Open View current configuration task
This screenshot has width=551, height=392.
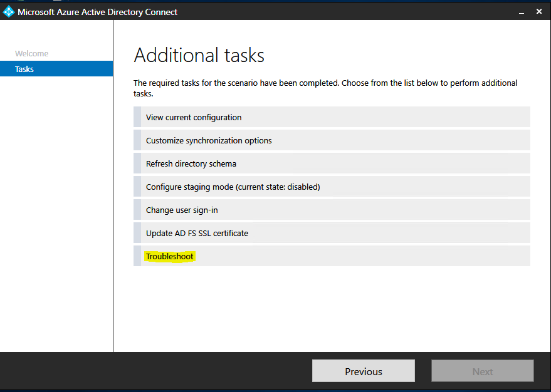click(x=194, y=117)
